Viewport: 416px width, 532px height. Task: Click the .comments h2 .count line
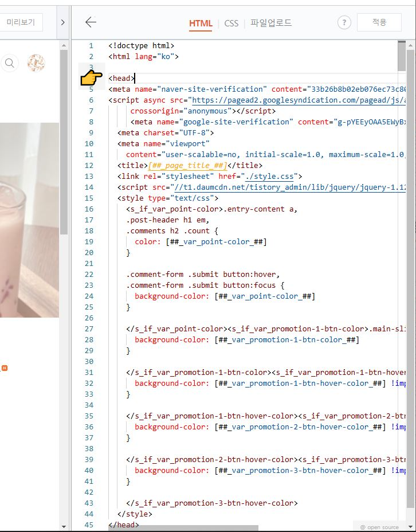pyautogui.click(x=172, y=230)
